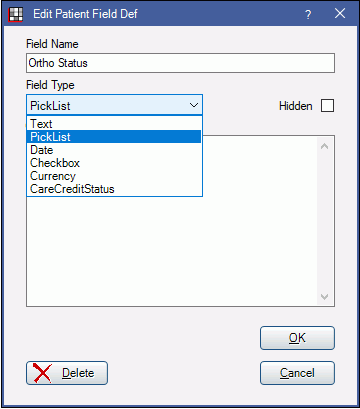Click the PickList combo box field
The height and width of the screenshot is (409, 360).
click(114, 105)
